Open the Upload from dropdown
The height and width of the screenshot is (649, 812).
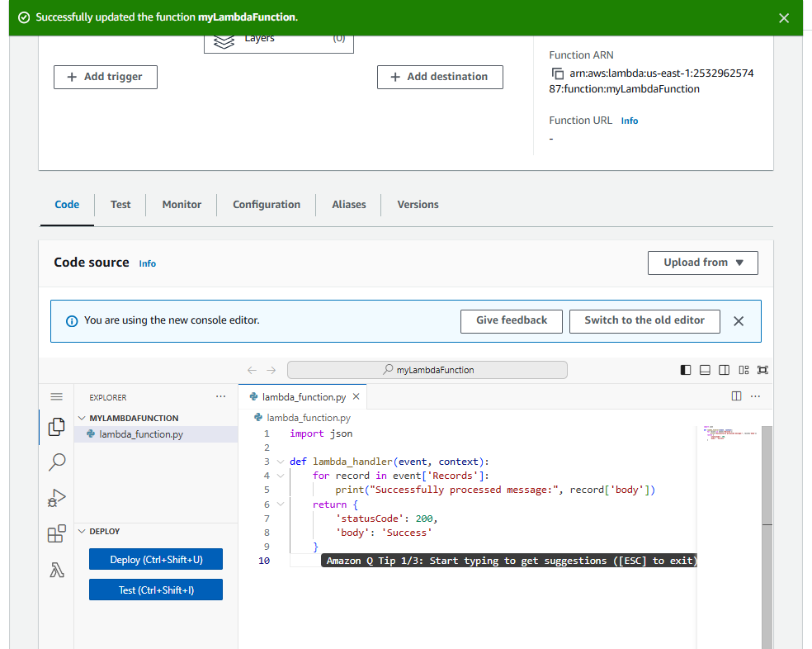(x=702, y=263)
